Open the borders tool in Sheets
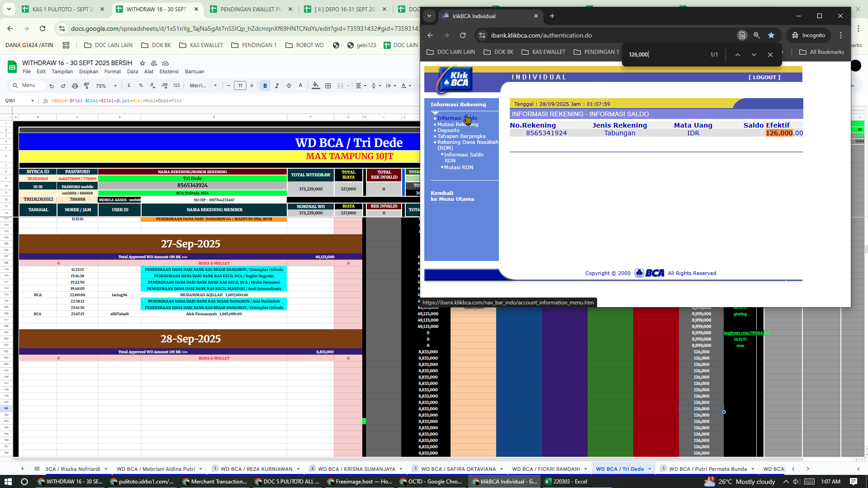Viewport: 868px width, 488px height. click(328, 85)
